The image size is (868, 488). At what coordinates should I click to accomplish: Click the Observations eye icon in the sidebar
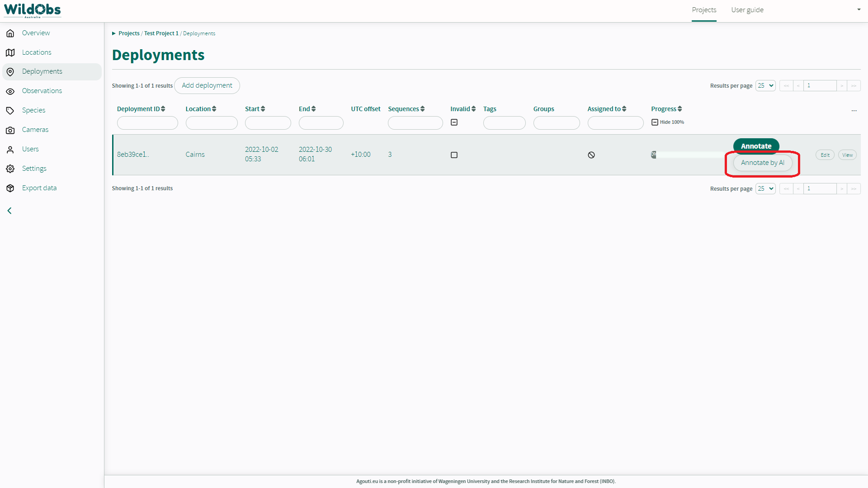point(10,91)
